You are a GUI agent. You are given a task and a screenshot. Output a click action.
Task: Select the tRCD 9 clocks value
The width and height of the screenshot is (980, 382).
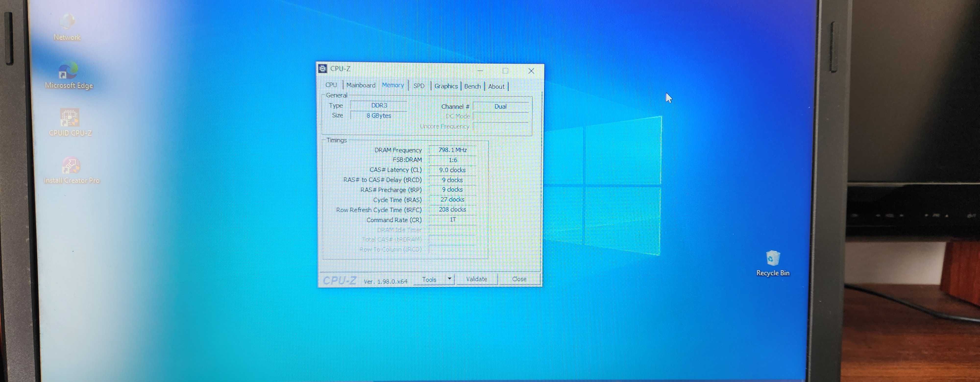tap(452, 180)
